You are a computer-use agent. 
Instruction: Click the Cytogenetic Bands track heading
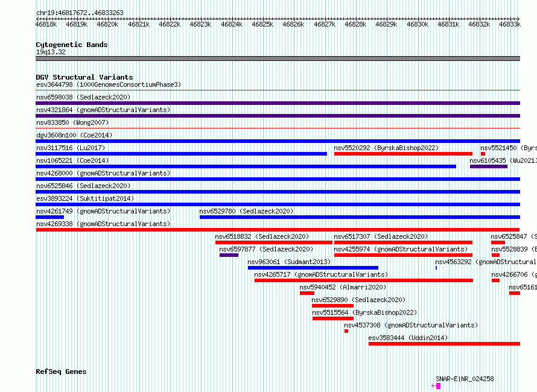[72, 45]
